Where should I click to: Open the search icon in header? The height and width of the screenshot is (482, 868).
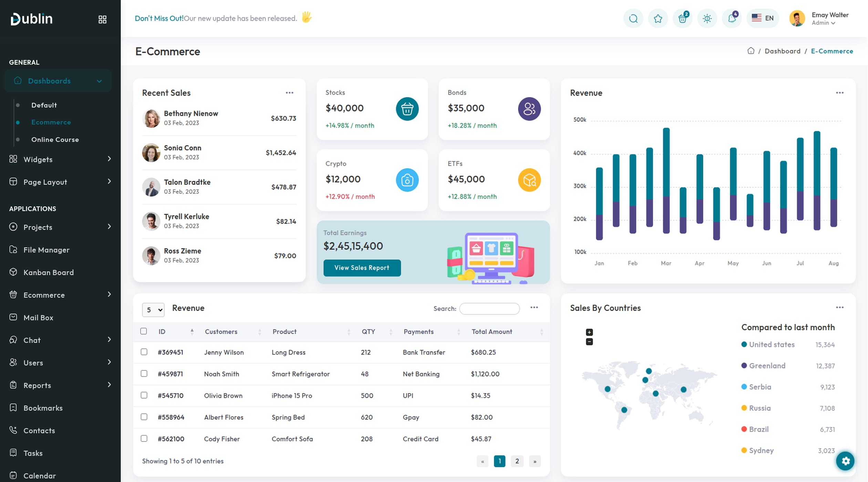coord(633,19)
